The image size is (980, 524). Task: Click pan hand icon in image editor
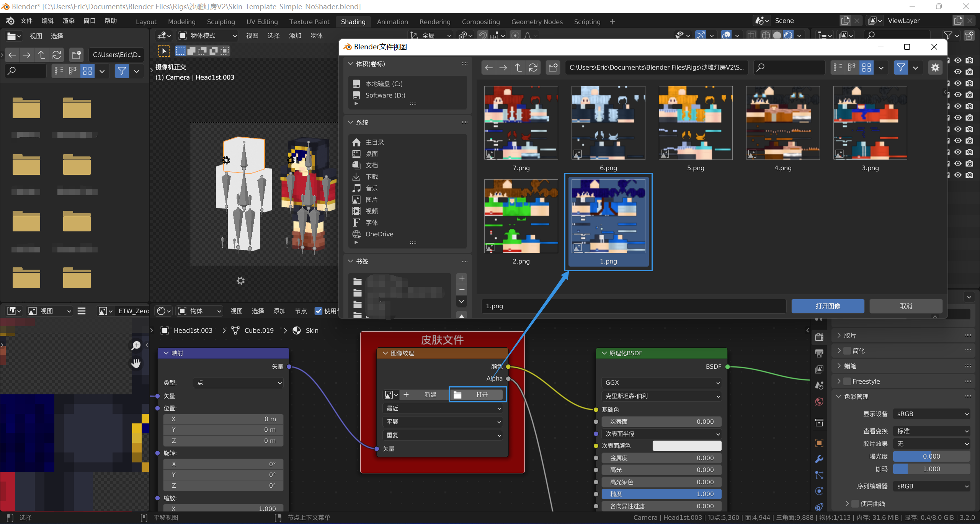[x=136, y=363]
